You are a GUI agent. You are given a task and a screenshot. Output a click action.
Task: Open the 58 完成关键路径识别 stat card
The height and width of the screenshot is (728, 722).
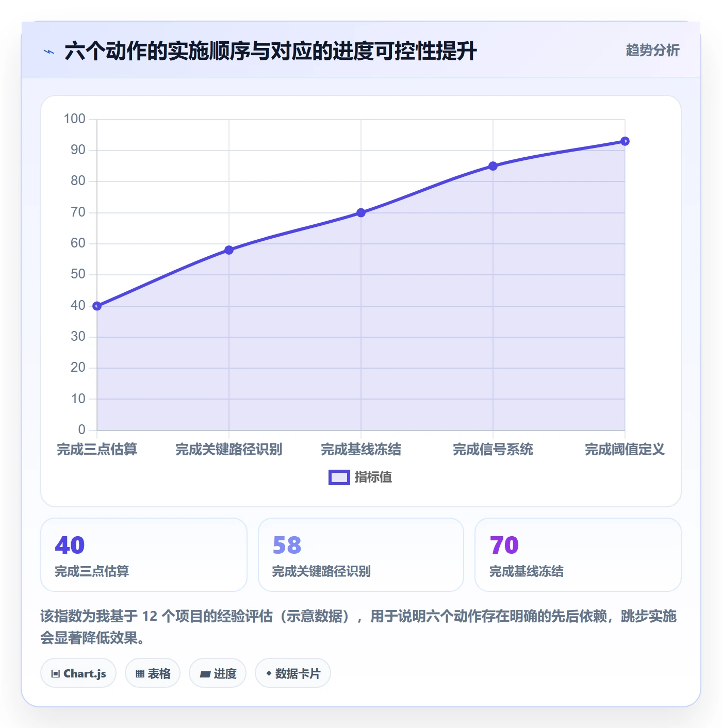coord(361,555)
